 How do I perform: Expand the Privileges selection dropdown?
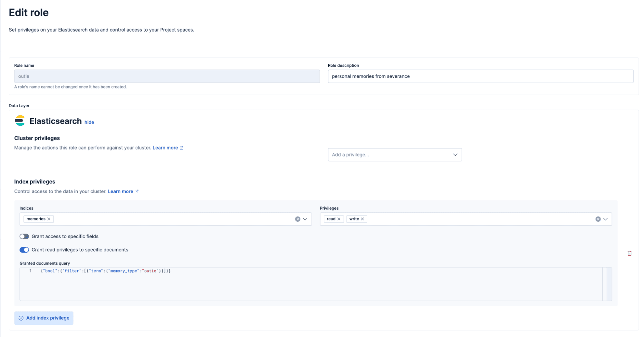(605, 219)
